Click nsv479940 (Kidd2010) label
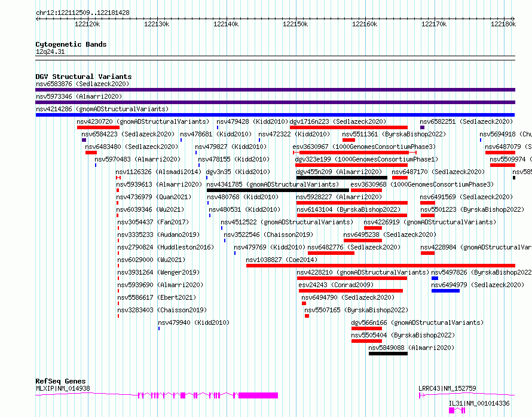The height and width of the screenshot is (417, 532). (x=194, y=322)
